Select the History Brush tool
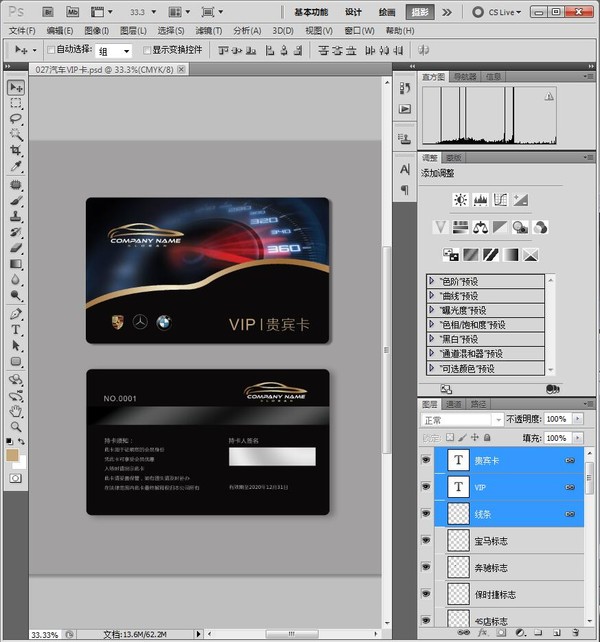Screen dimensions: 600x642 pos(16,232)
